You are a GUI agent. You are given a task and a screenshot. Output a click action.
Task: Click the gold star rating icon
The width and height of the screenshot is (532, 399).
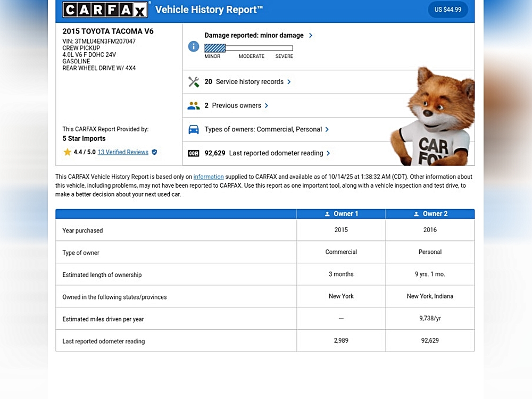pyautogui.click(x=68, y=152)
